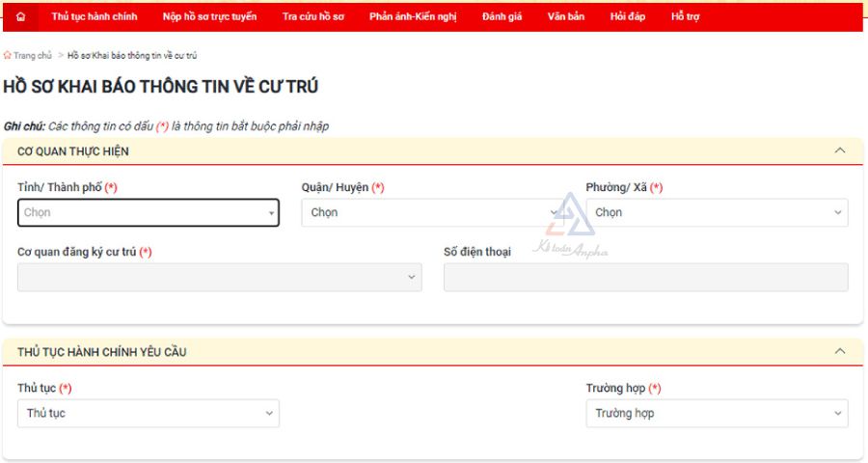Expand the Trường hợp dropdown
This screenshot has height=463, width=868.
click(x=717, y=414)
